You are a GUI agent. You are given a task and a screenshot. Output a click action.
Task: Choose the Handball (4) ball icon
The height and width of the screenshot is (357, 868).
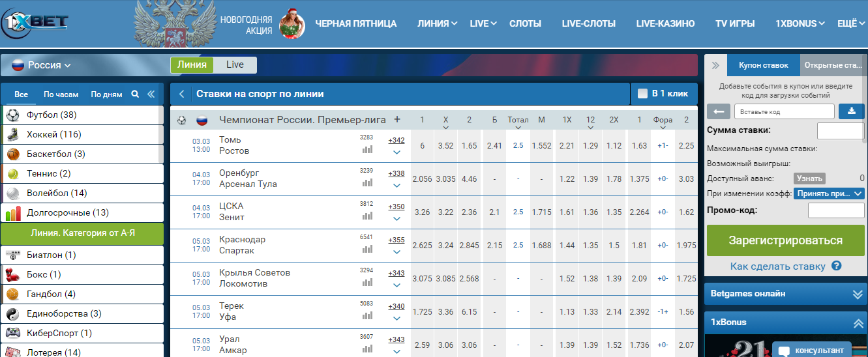point(13,294)
